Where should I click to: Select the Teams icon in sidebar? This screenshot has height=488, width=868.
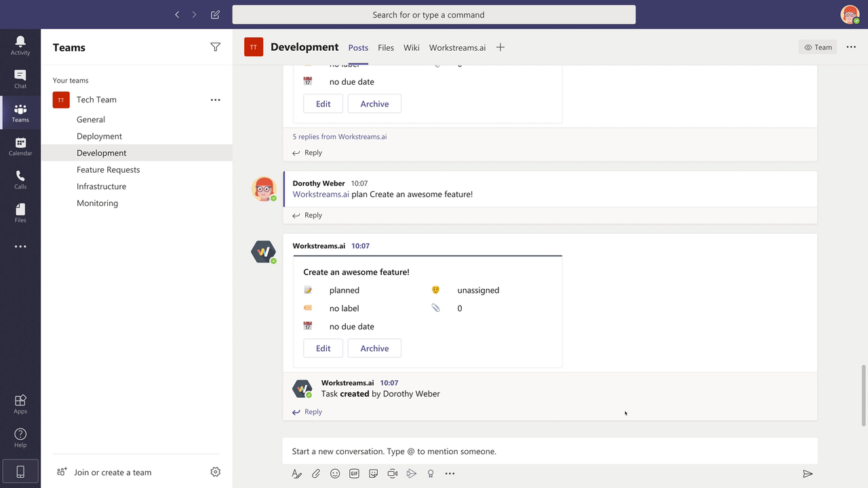[x=20, y=113]
